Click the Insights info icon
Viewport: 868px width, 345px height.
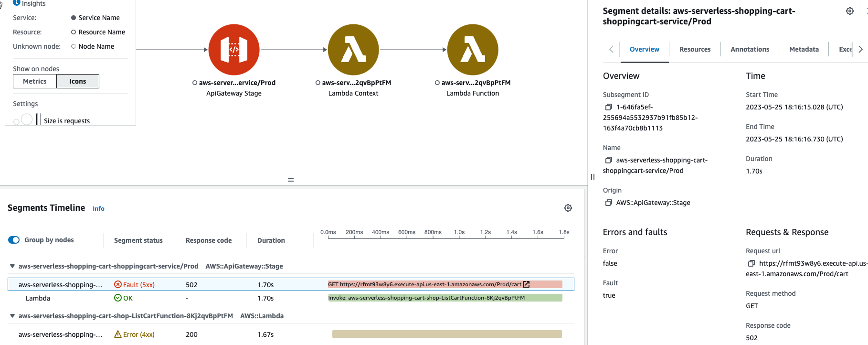(x=17, y=3)
